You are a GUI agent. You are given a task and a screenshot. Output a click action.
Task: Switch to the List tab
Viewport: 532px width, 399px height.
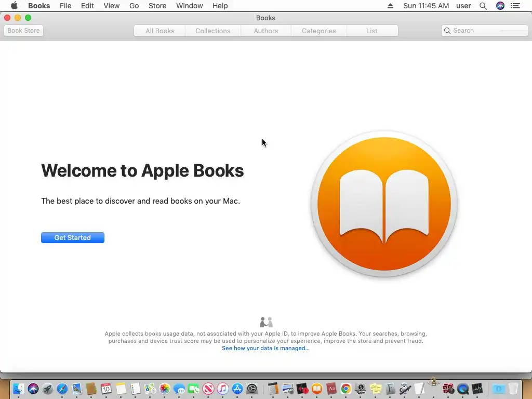[x=372, y=31]
